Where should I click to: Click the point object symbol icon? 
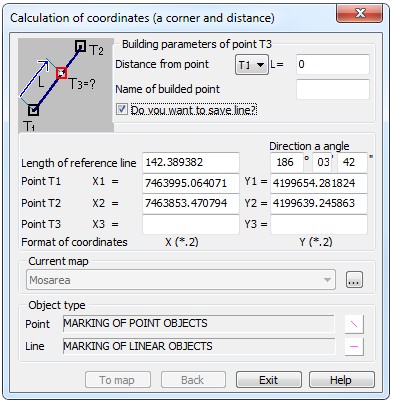354,324
